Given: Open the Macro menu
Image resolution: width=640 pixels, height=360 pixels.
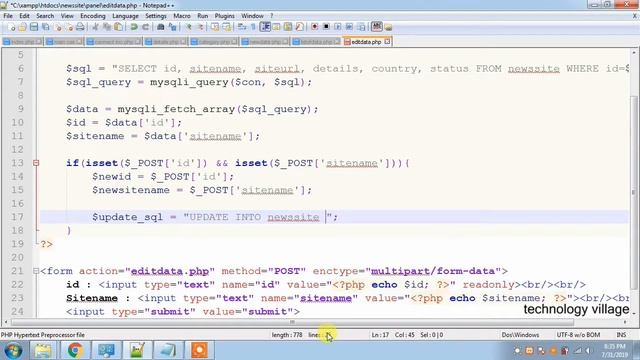Looking at the screenshot, I should pos(182,16).
